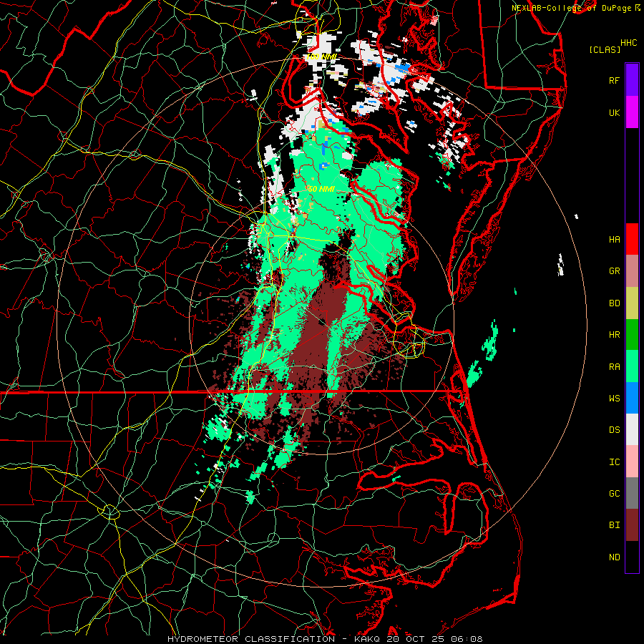Select the dusty pink GR legend swatch
The height and width of the screenshot is (644, 644).
[632, 271]
